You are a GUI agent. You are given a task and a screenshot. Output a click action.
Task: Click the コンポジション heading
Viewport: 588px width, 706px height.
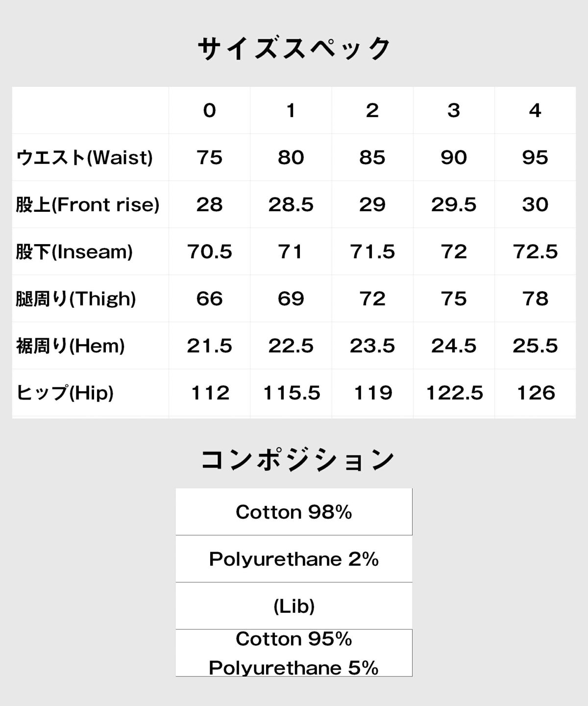point(297,459)
